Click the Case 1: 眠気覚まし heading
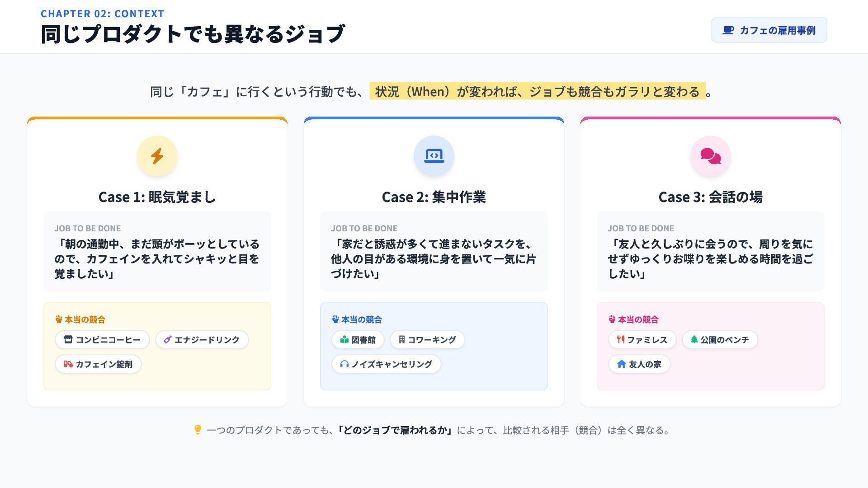 (x=157, y=197)
